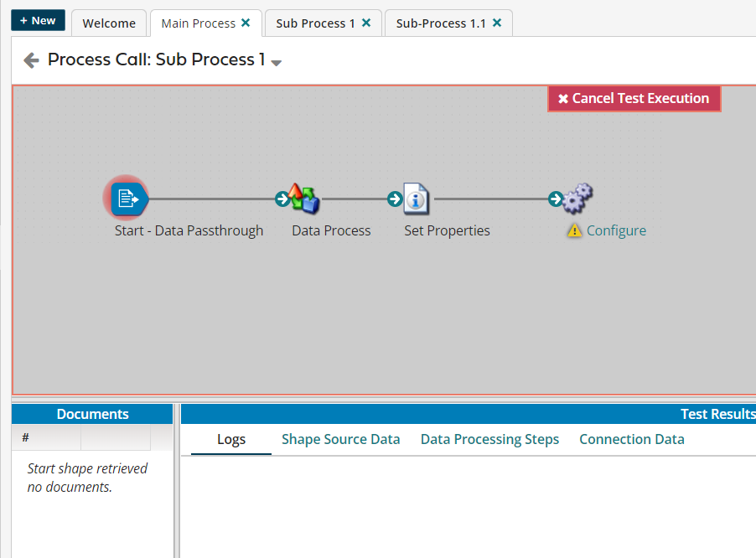Viewport: 756px width, 558px height.
Task: Open the Sub-Process 1.1 tab
Action: 440,23
